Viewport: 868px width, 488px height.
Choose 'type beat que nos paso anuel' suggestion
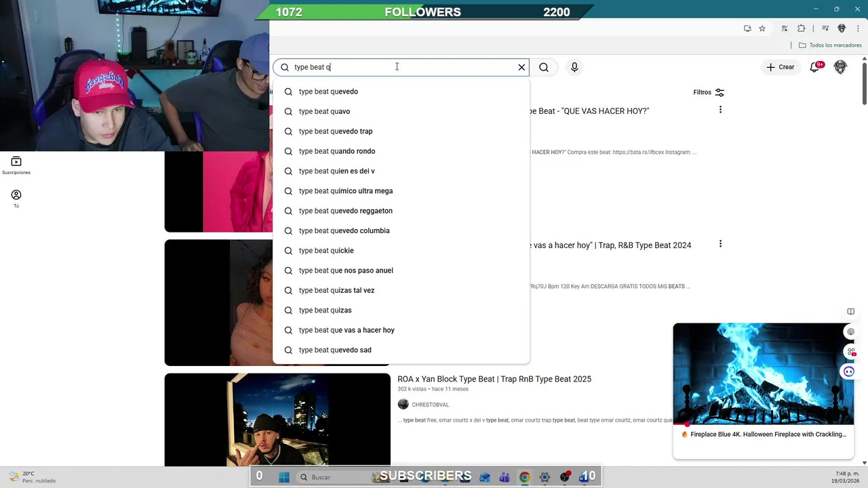(x=401, y=270)
